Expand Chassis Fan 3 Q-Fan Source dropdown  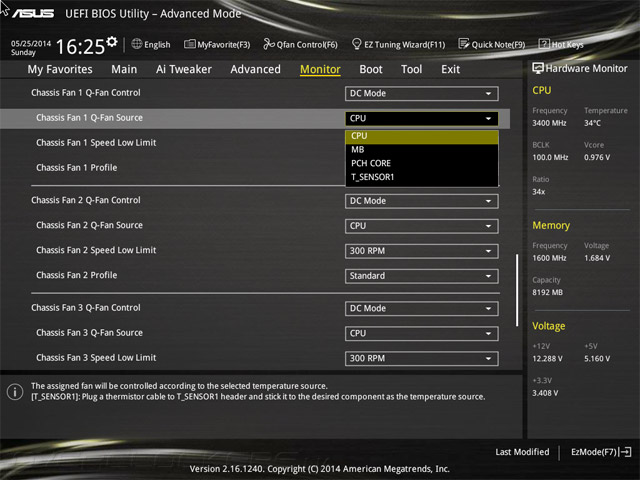pos(422,333)
